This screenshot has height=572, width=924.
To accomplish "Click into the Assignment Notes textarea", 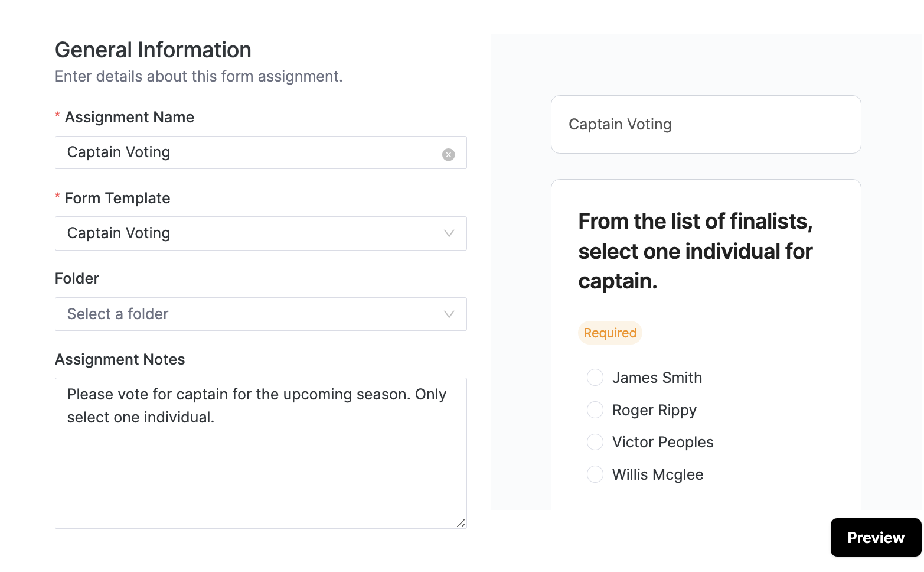I will point(261,453).
